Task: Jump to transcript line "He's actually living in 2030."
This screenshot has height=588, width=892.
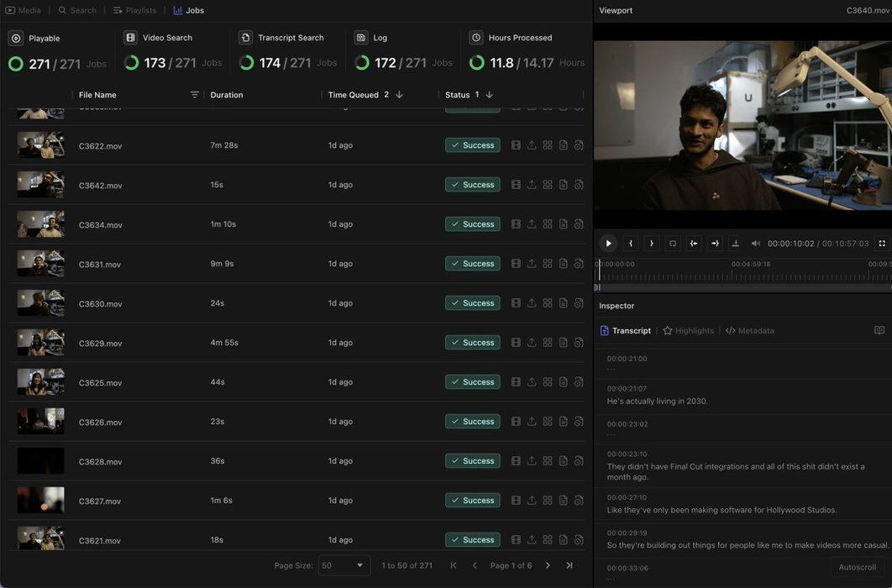Action: (x=657, y=401)
